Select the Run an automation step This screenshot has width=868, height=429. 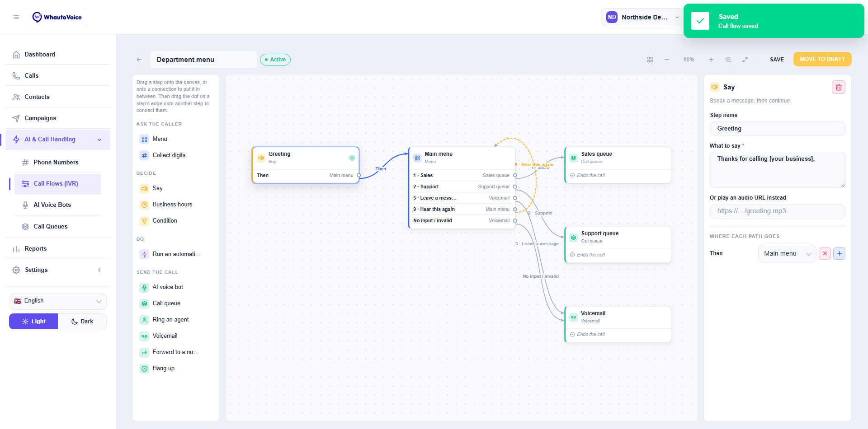175,254
